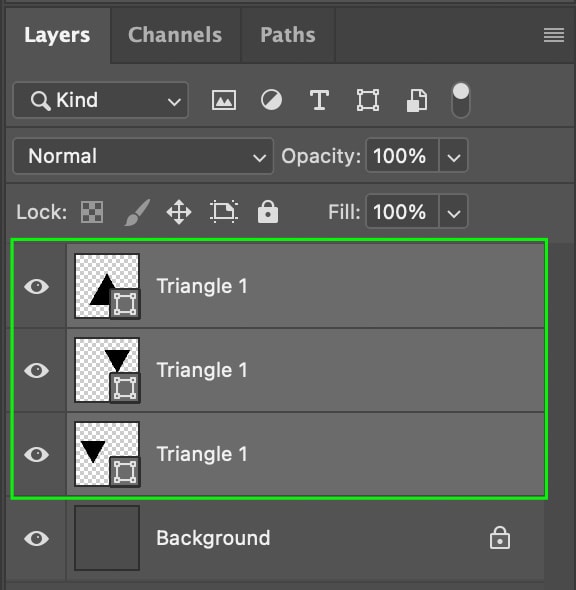Lock all with the padlock icon
Image resolution: width=576 pixels, height=590 pixels.
pyautogui.click(x=268, y=212)
